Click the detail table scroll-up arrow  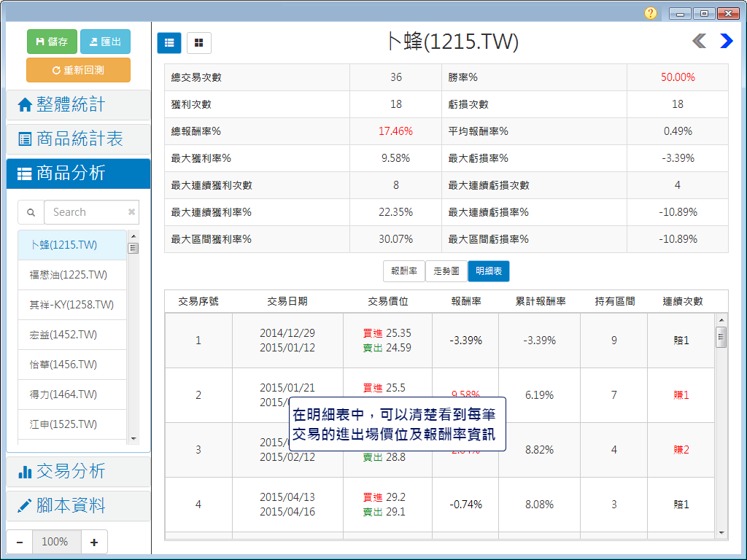(721, 320)
